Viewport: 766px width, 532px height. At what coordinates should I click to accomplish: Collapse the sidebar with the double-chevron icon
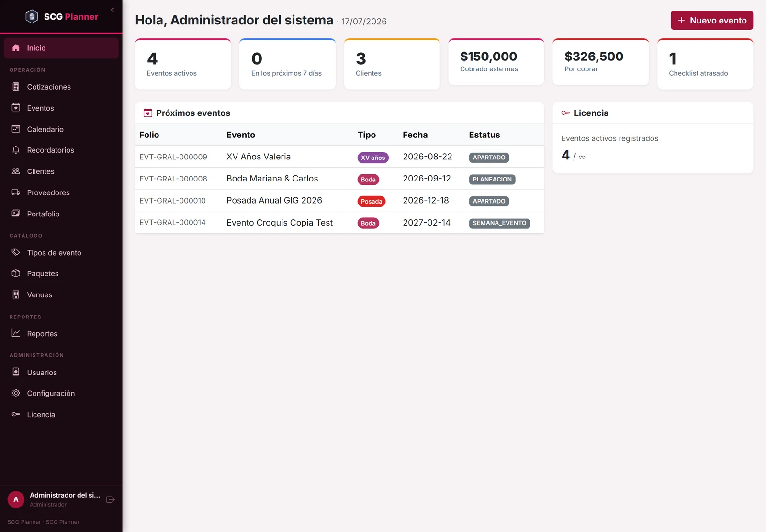click(113, 10)
